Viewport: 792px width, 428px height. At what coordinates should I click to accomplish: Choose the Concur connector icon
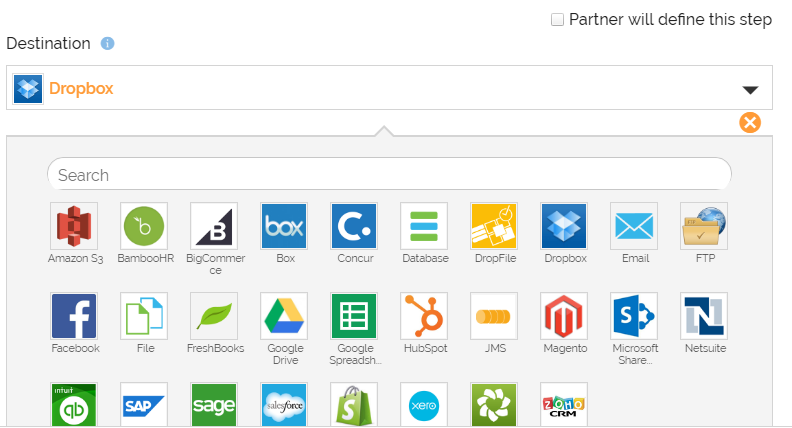[354, 226]
